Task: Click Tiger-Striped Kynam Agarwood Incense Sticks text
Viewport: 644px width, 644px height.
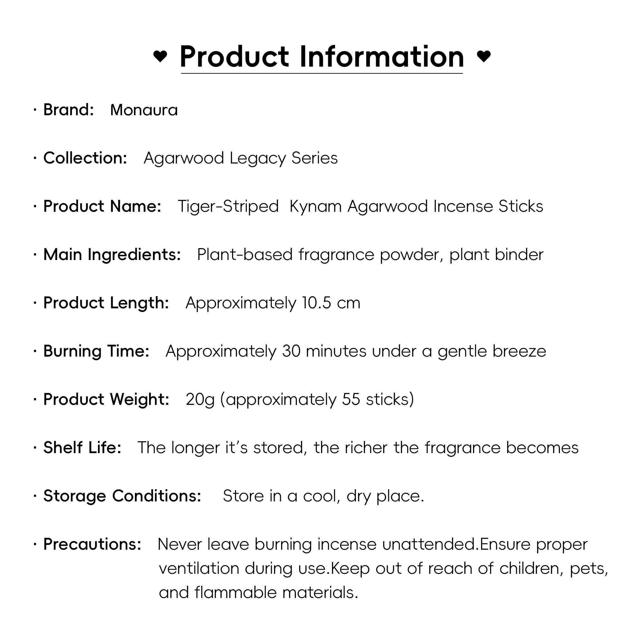Action: [360, 206]
